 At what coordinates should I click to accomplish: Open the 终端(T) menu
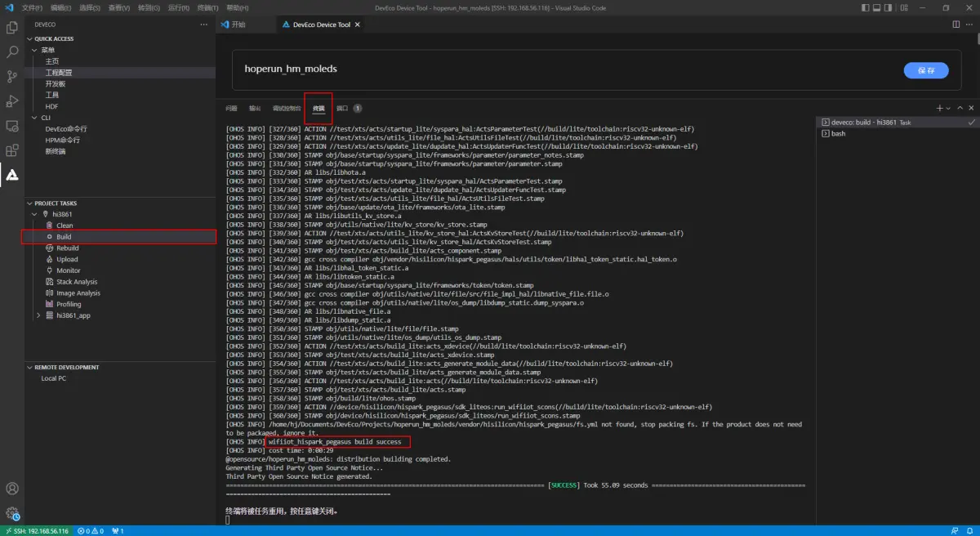tap(207, 7)
